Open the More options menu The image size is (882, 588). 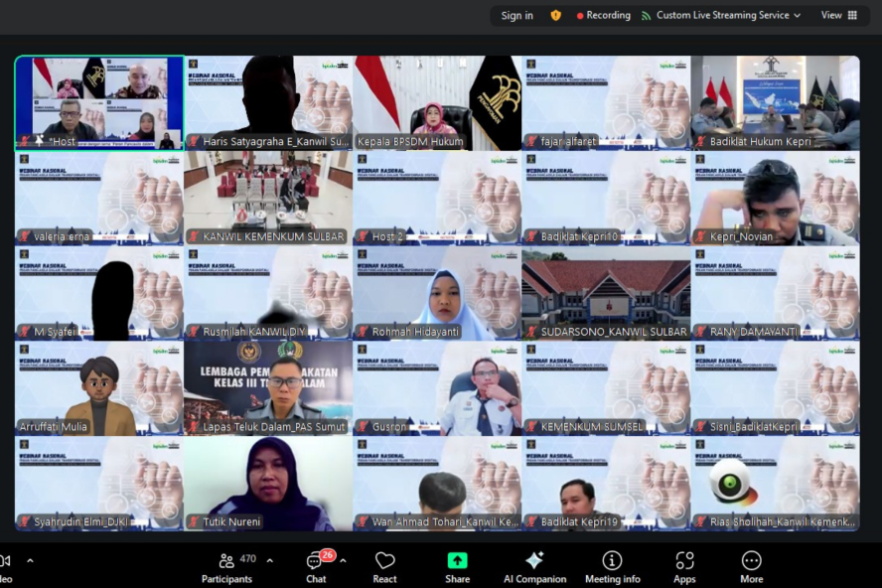coord(751,566)
